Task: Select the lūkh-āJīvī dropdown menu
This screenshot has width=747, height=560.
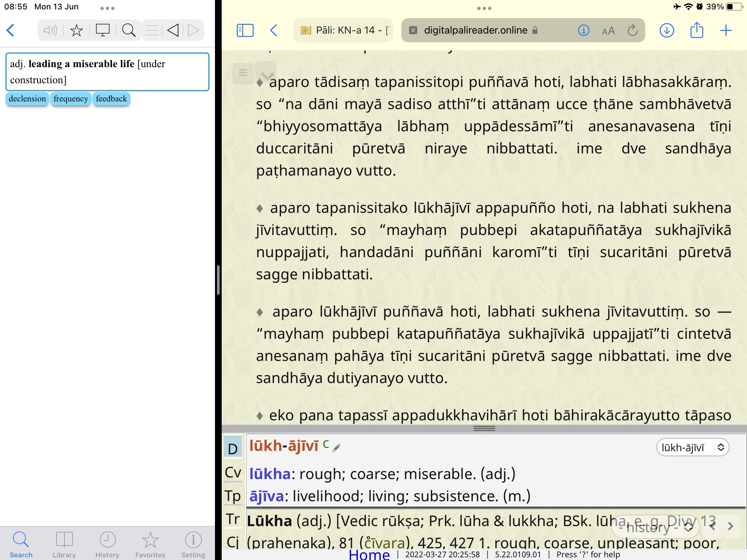Action: pos(691,448)
